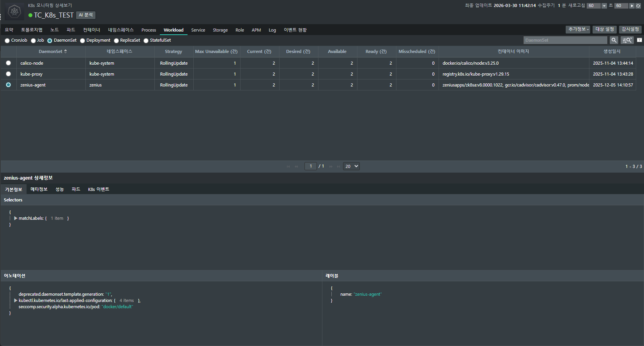The width and height of the screenshot is (644, 346).
Task: Switch to the Storage tab
Action: pos(220,30)
